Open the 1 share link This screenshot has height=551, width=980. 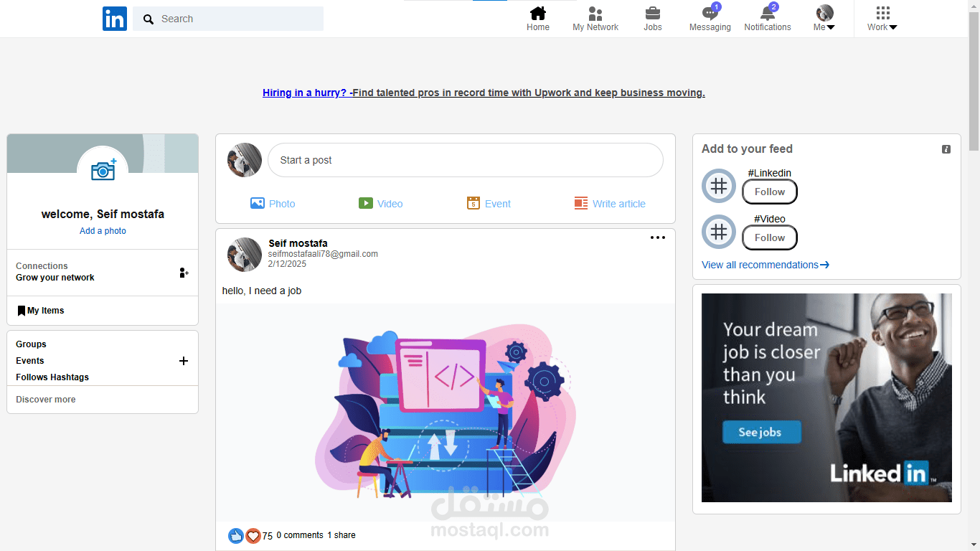pyautogui.click(x=341, y=535)
